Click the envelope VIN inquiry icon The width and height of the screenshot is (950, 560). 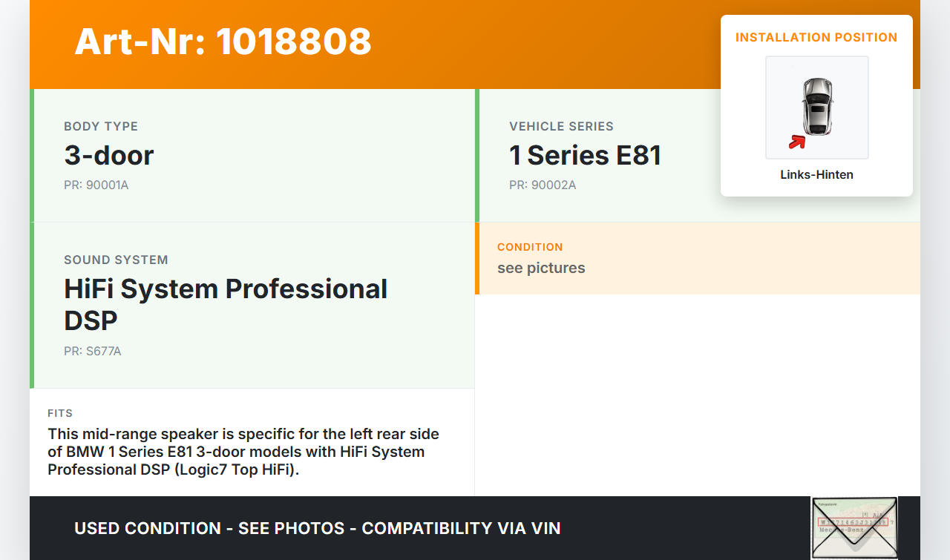[854, 527]
